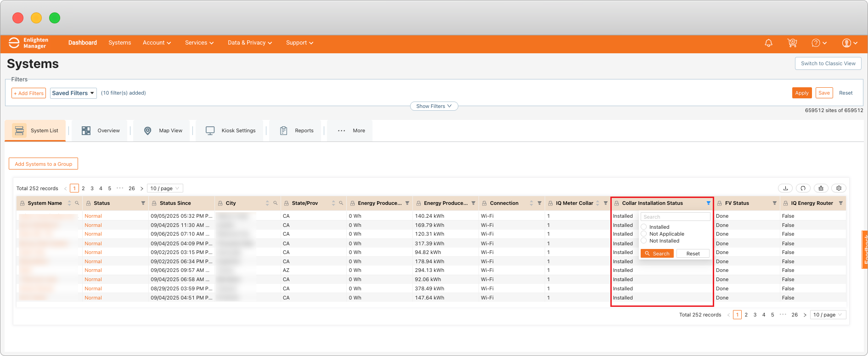Click the Apply filters button

[802, 93]
